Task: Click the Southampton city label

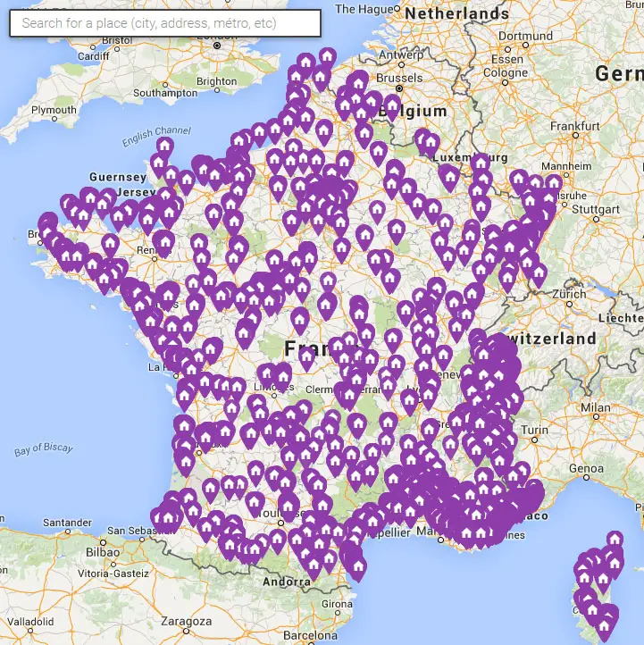Action: (x=165, y=93)
